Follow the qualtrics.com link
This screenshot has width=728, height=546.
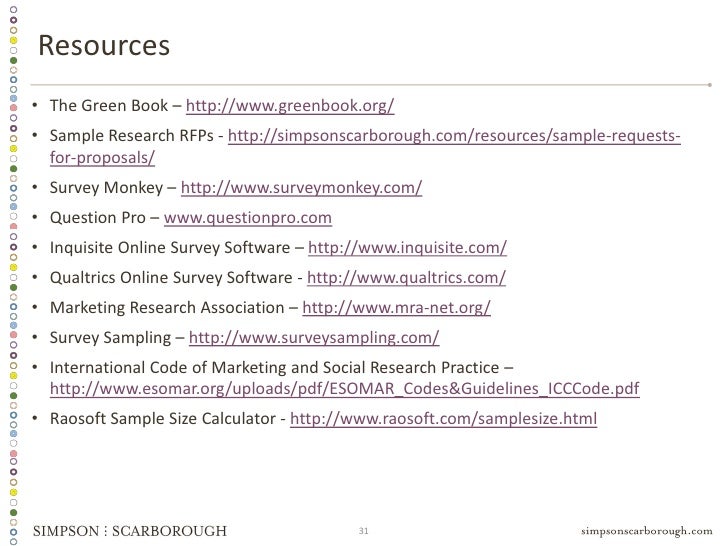pos(406,278)
